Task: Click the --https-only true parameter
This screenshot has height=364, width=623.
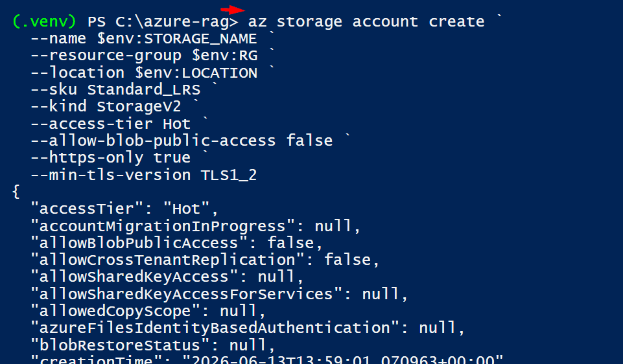Action: coord(111,158)
